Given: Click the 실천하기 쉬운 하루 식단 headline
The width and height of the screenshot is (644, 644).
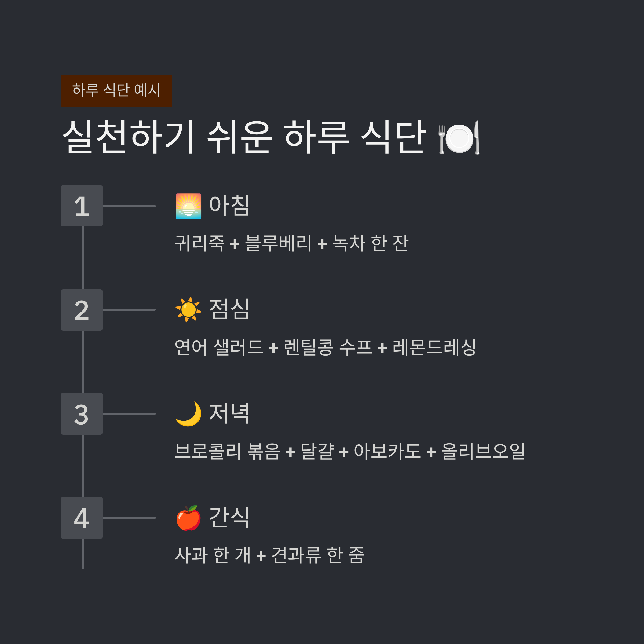Looking at the screenshot, I should pyautogui.click(x=271, y=137).
